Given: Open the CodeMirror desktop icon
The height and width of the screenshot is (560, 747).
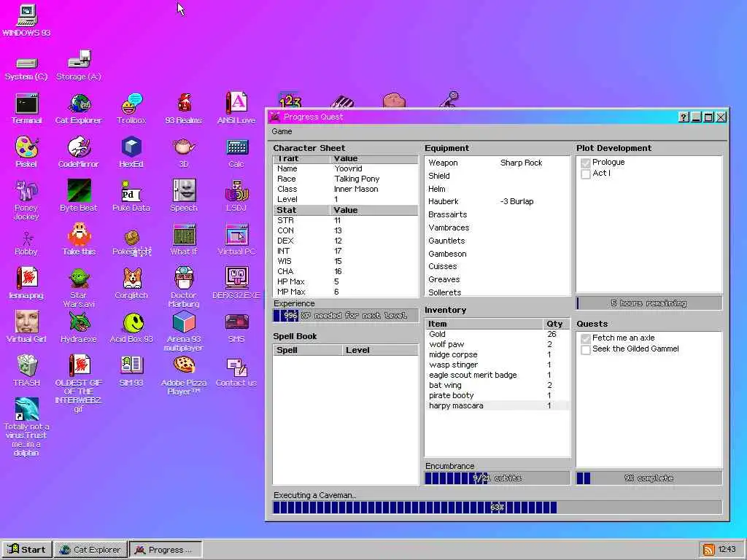Looking at the screenshot, I should 79,152.
